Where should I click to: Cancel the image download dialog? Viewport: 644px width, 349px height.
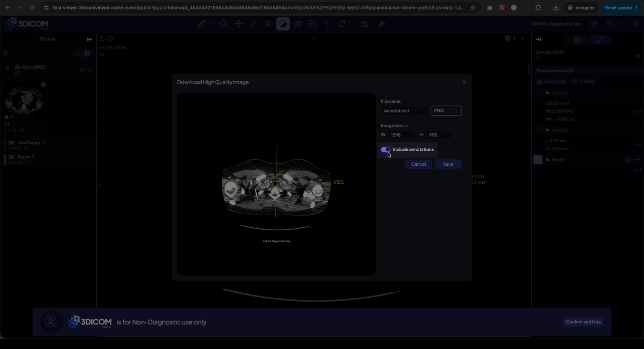point(419,164)
